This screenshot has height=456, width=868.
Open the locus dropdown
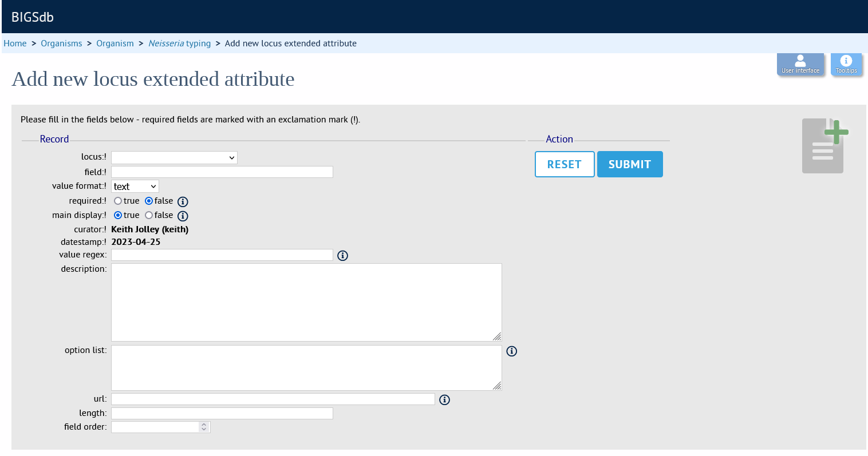[x=174, y=157]
